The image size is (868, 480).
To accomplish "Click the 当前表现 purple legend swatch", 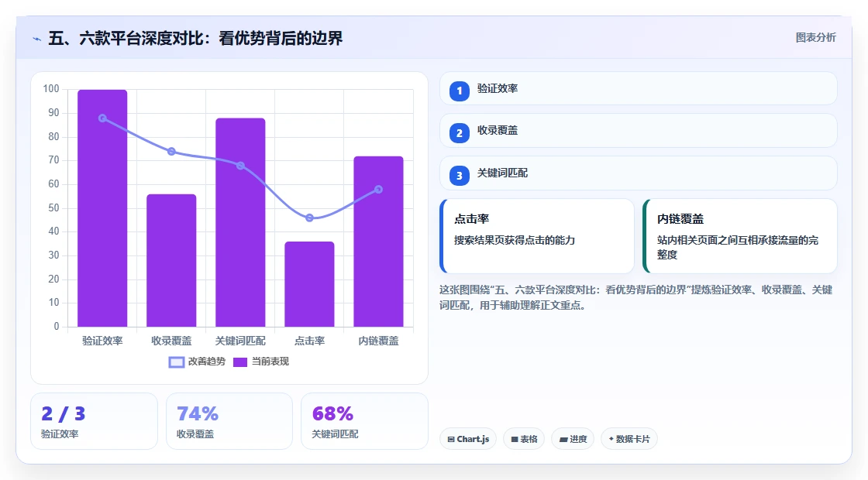I will 239,362.
